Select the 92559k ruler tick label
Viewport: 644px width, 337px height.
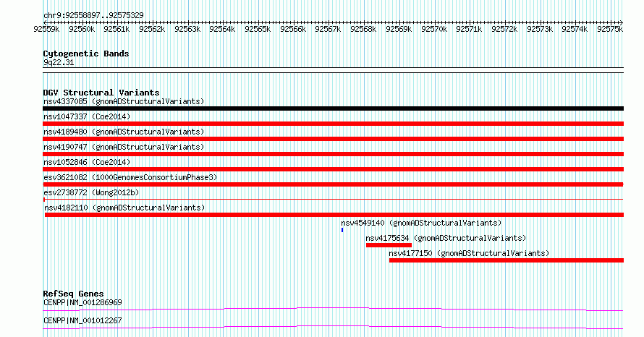tap(46, 29)
